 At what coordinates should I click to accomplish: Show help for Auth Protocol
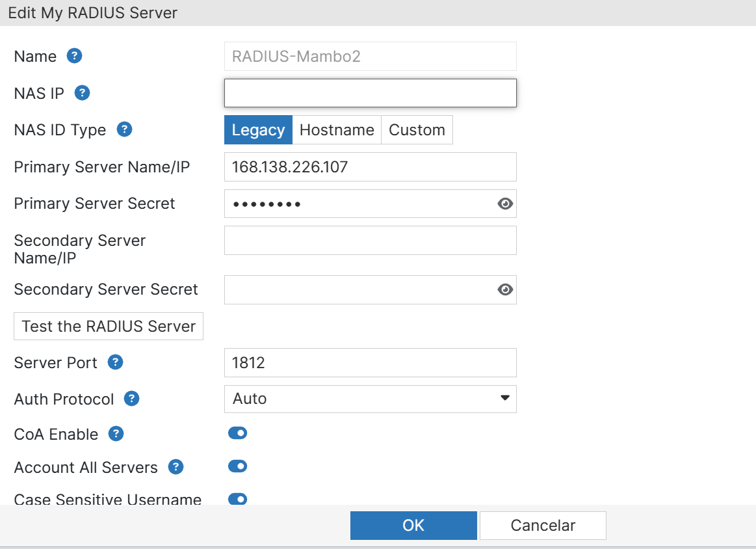[132, 399]
